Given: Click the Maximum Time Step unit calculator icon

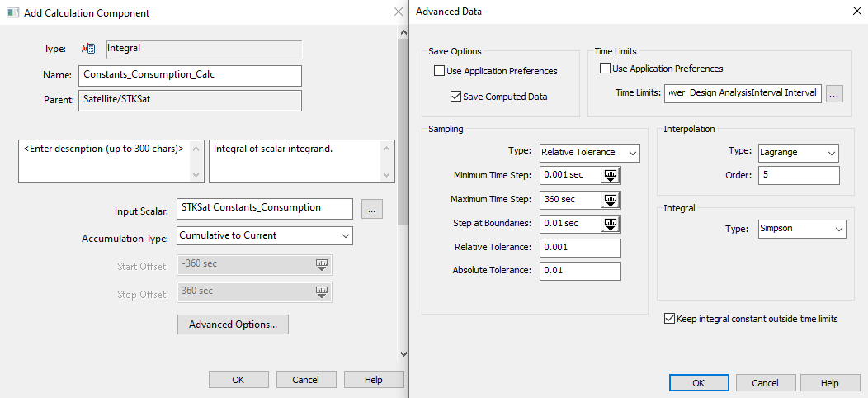Looking at the screenshot, I should (611, 200).
